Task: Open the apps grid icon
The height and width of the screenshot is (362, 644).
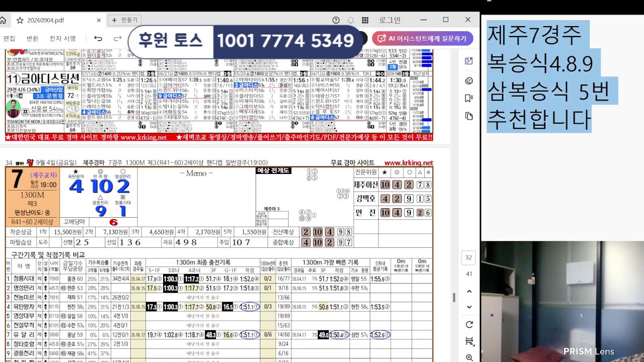Action: tap(365, 20)
